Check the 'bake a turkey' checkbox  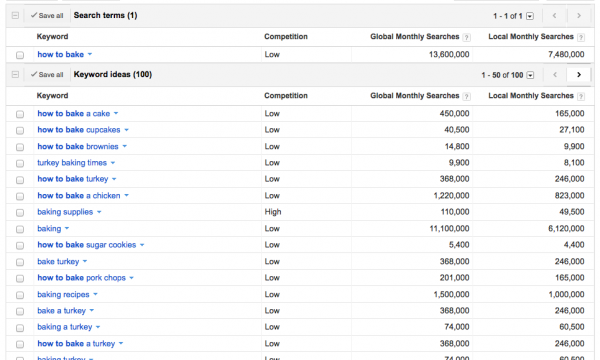click(20, 311)
